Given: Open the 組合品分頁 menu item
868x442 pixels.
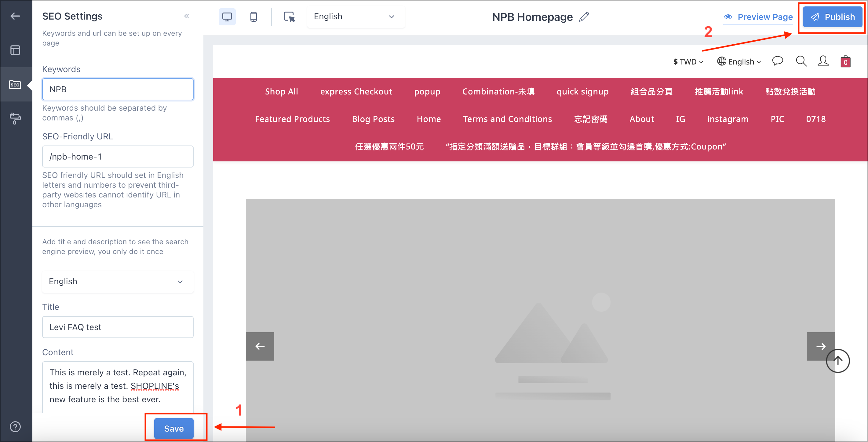Looking at the screenshot, I should pyautogui.click(x=651, y=91).
